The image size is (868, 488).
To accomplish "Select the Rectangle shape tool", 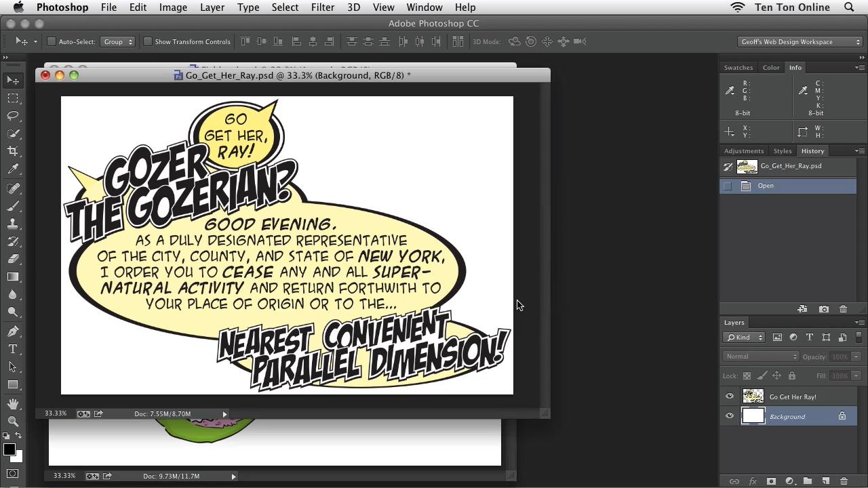I will [13, 384].
